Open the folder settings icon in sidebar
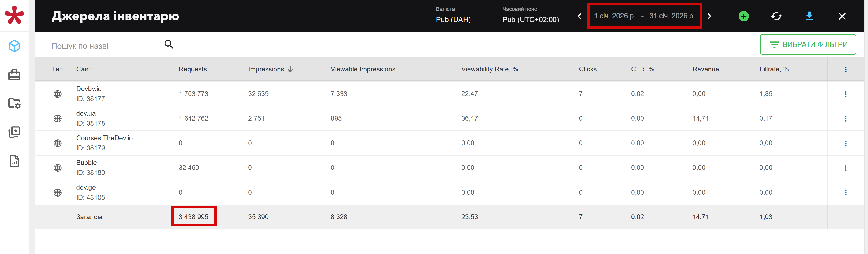 [14, 103]
